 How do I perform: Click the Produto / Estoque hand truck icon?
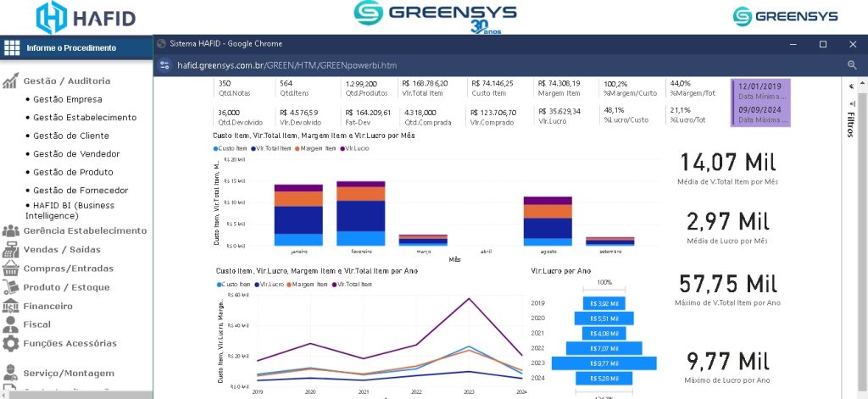coord(10,287)
